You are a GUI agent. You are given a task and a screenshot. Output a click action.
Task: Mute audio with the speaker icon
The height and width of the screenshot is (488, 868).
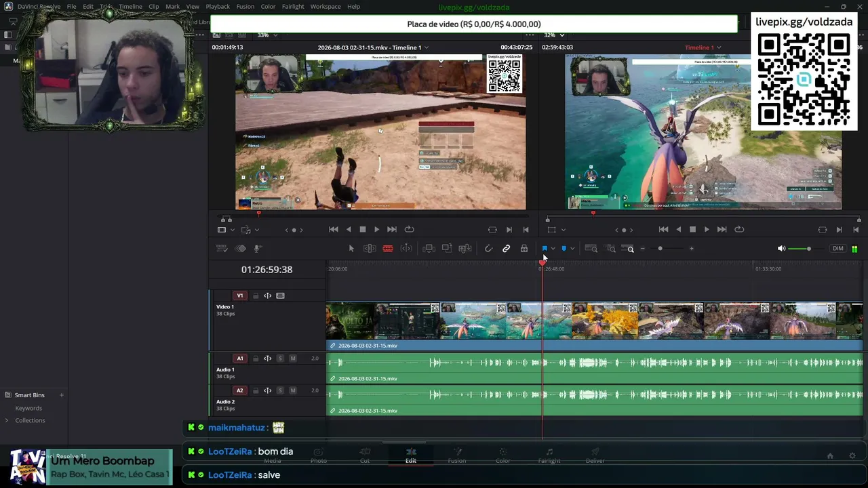[x=781, y=249]
